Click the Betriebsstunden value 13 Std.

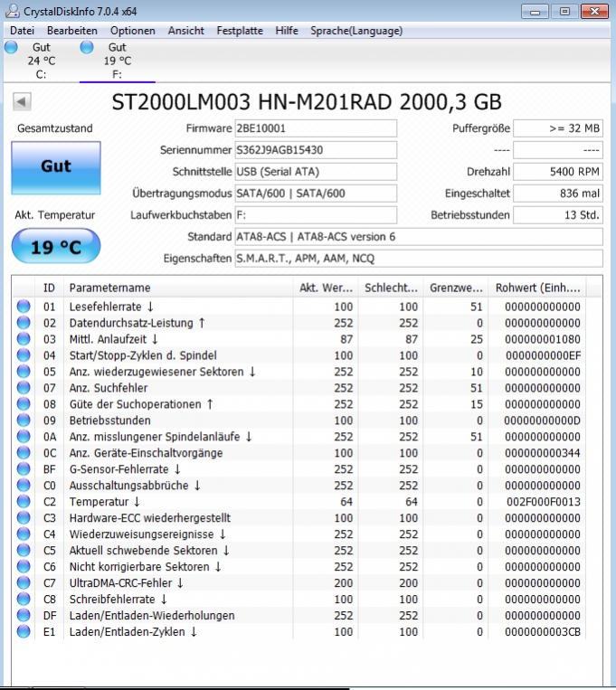click(x=558, y=215)
